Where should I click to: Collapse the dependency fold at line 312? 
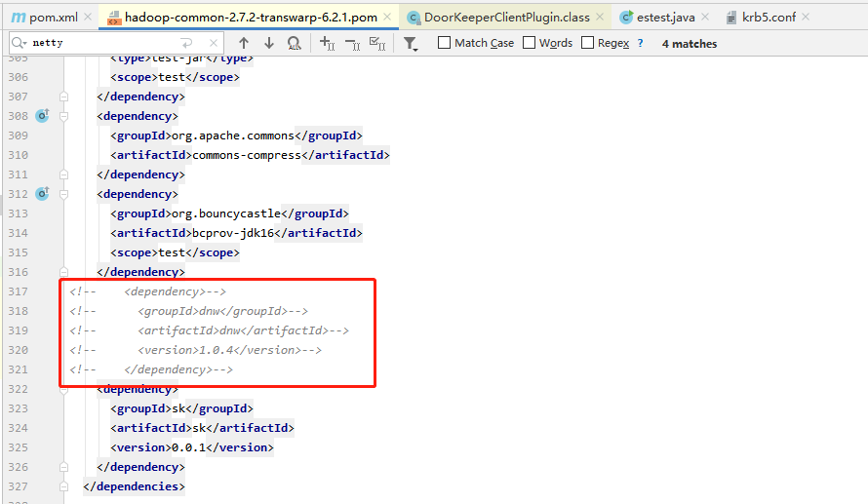pyautogui.click(x=64, y=194)
